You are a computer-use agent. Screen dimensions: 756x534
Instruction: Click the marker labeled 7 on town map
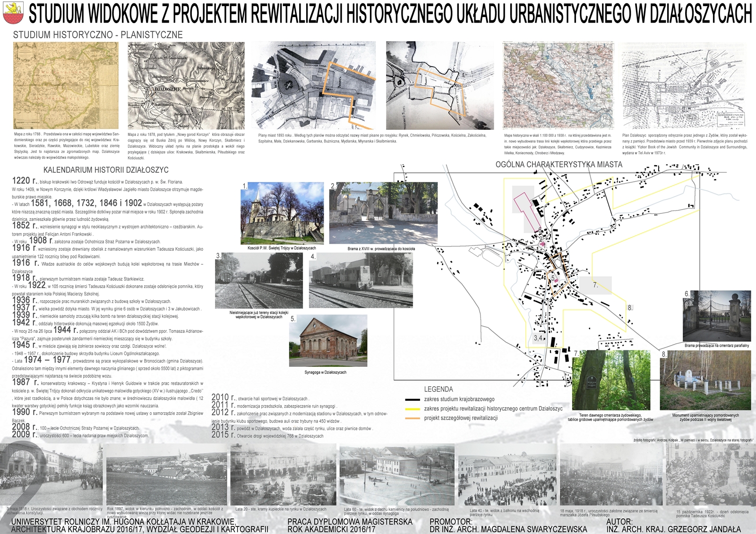pyautogui.click(x=595, y=285)
